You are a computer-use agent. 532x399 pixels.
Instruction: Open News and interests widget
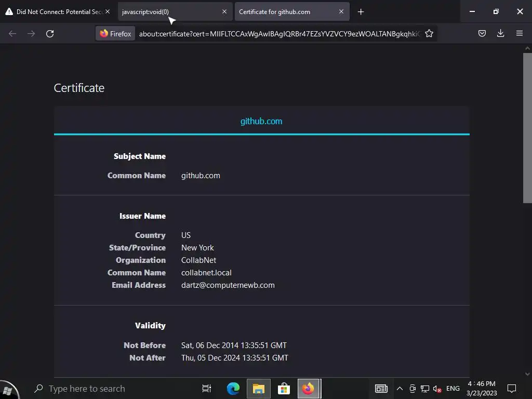tap(381, 389)
